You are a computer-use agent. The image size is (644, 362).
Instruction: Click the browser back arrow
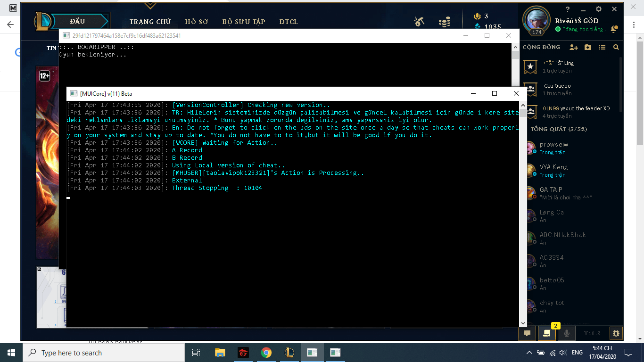10,25
